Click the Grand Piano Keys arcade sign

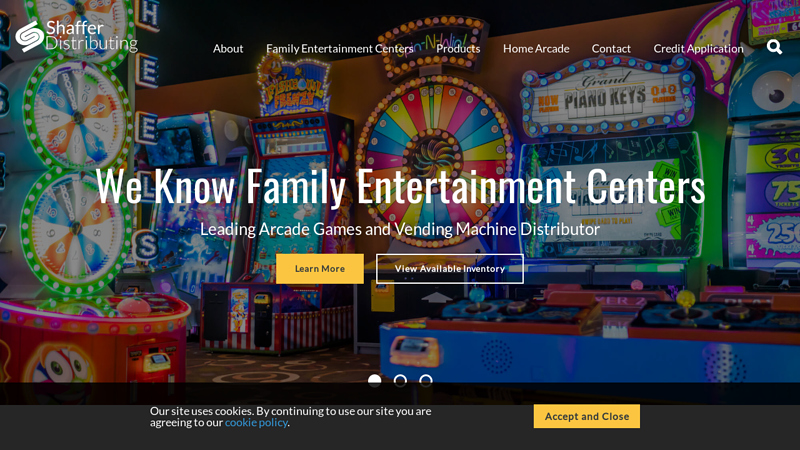pyautogui.click(x=606, y=98)
